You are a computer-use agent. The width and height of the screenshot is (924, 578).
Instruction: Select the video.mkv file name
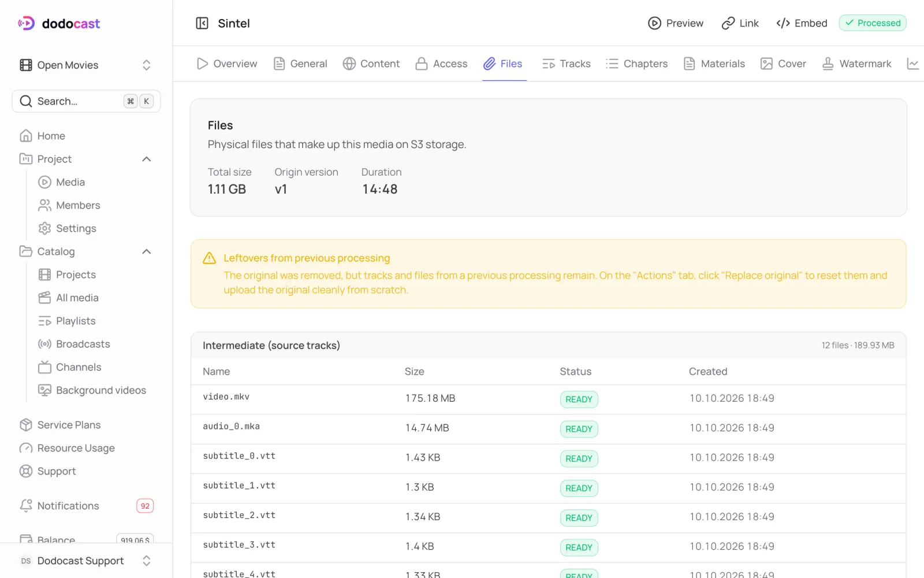[x=226, y=397]
